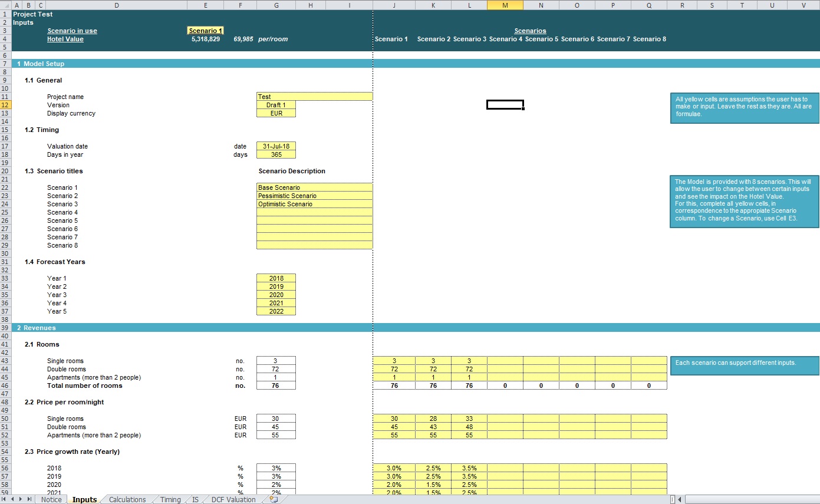Viewport: 820px width, 504px height.
Task: Jump to the last sheet using navigation arrow
Action: point(28,499)
